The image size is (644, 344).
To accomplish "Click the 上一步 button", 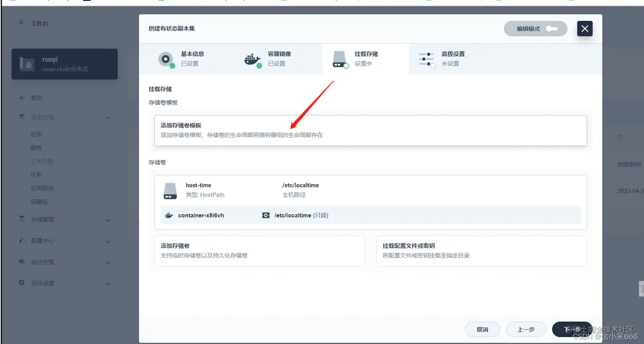I will pos(526,330).
